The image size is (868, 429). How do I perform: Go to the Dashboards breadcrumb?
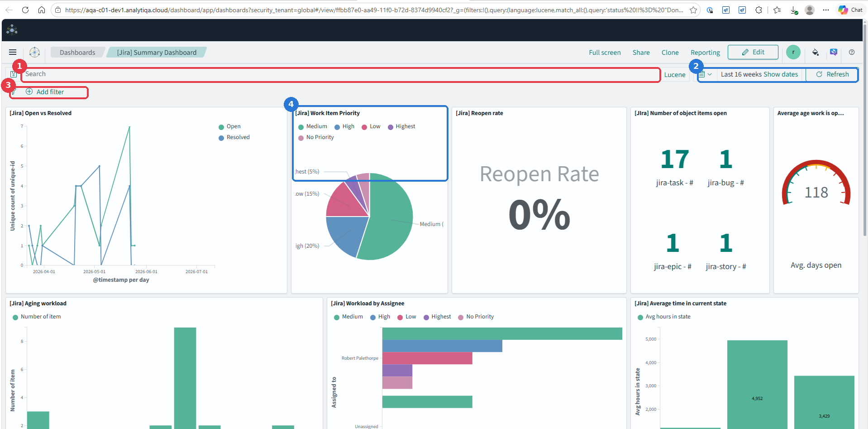point(77,53)
